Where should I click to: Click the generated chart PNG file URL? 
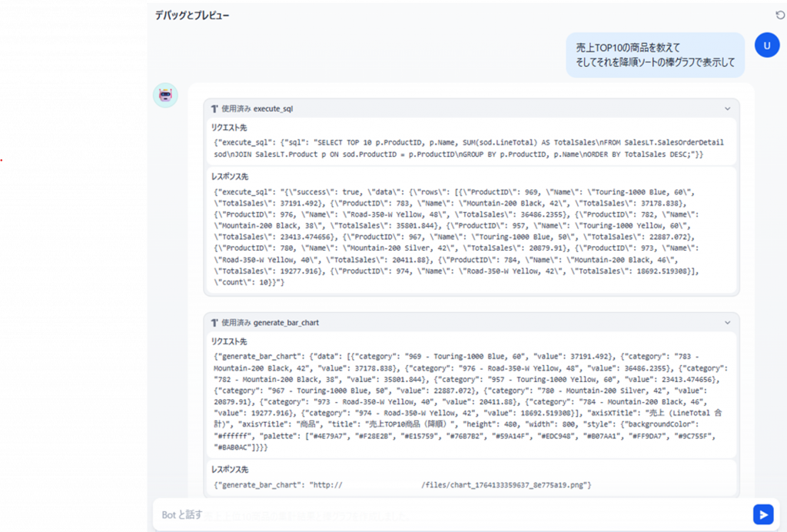coord(506,485)
